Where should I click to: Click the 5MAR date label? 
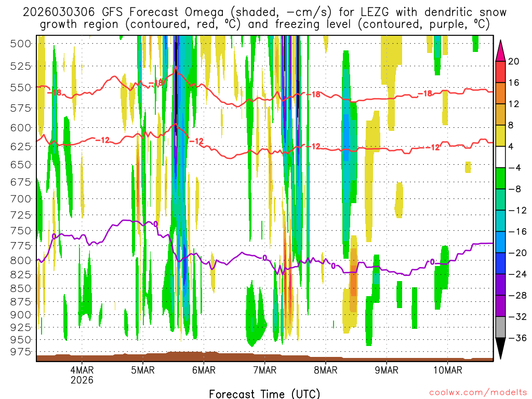point(143,369)
